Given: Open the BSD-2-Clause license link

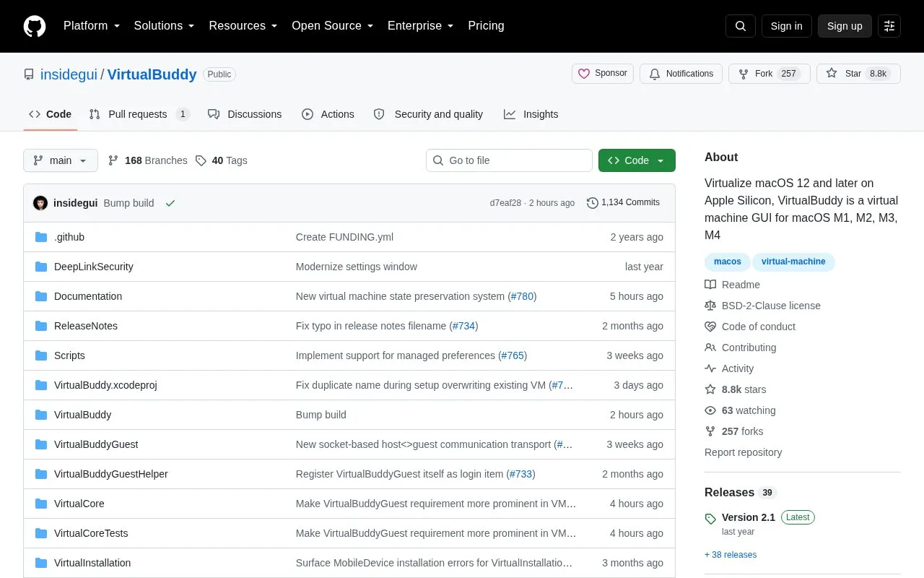Looking at the screenshot, I should pos(762,306).
